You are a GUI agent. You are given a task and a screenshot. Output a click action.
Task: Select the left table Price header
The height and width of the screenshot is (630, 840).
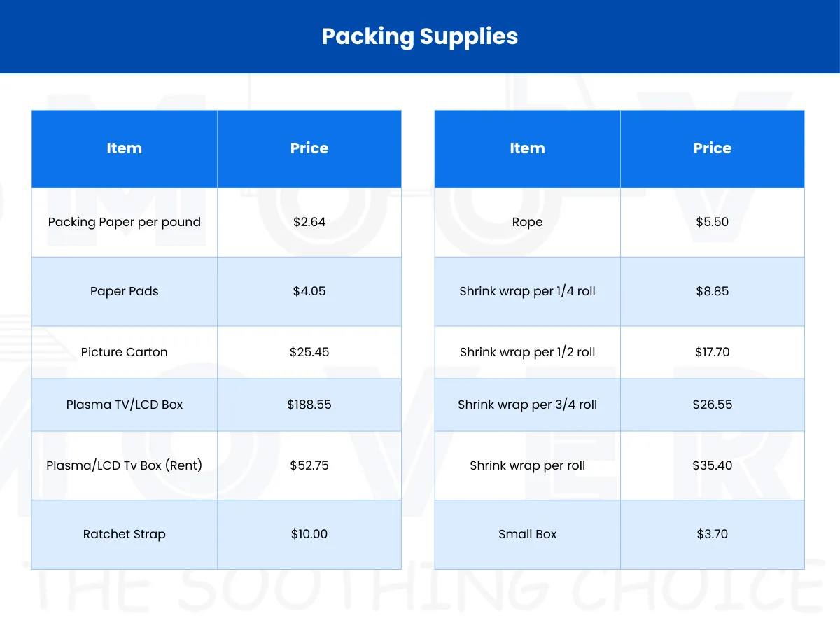coord(309,148)
